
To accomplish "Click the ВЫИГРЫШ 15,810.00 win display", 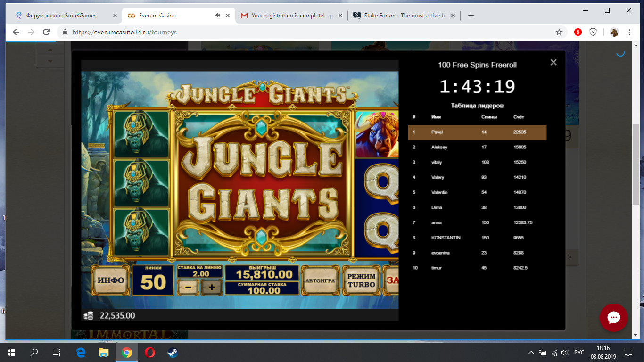I will (262, 273).
